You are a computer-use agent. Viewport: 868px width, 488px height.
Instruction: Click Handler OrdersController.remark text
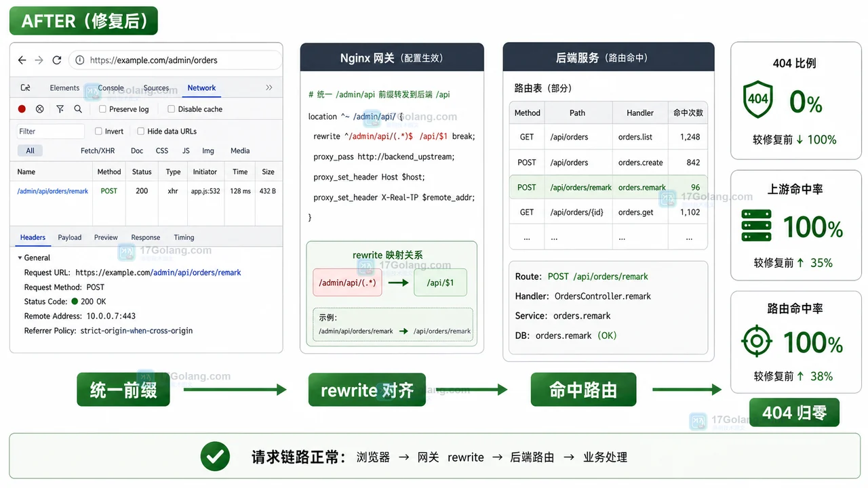tap(583, 296)
